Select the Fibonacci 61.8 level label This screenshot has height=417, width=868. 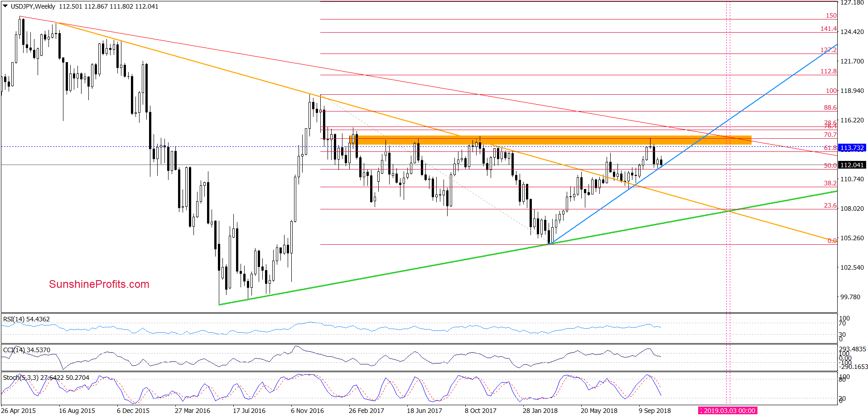pos(830,148)
